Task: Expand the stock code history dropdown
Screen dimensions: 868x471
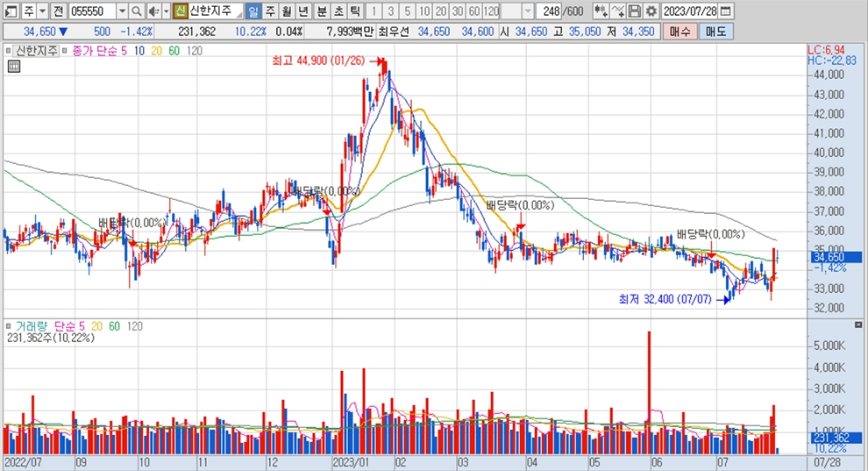Action: point(123,11)
